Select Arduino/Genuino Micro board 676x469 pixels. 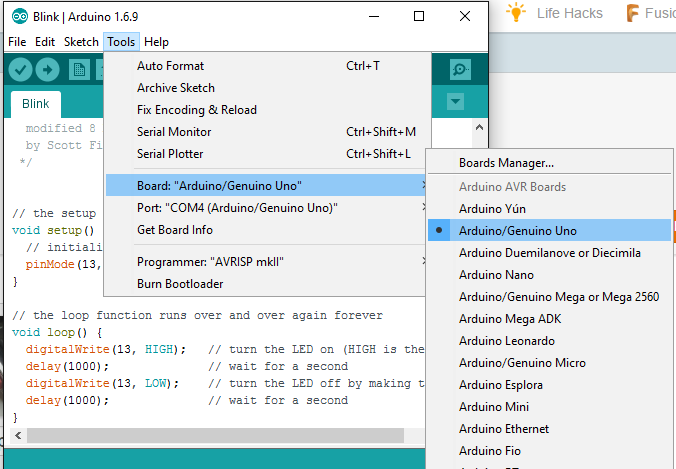(550, 363)
